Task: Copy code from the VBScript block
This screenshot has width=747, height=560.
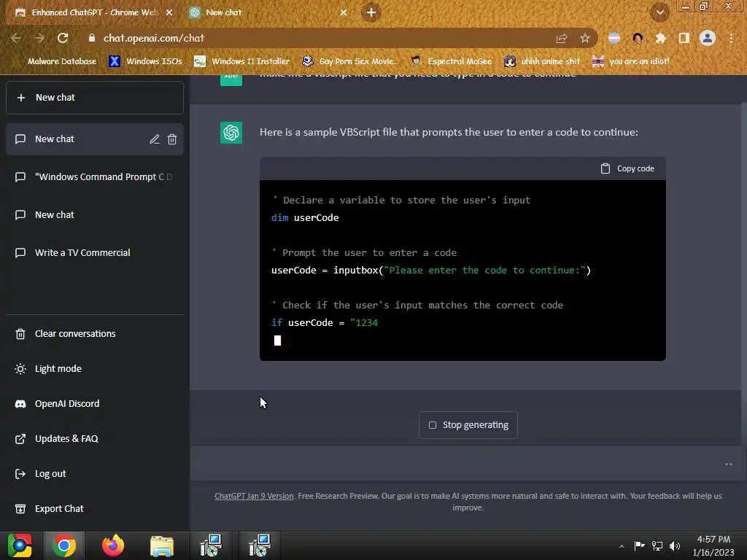Action: [627, 168]
